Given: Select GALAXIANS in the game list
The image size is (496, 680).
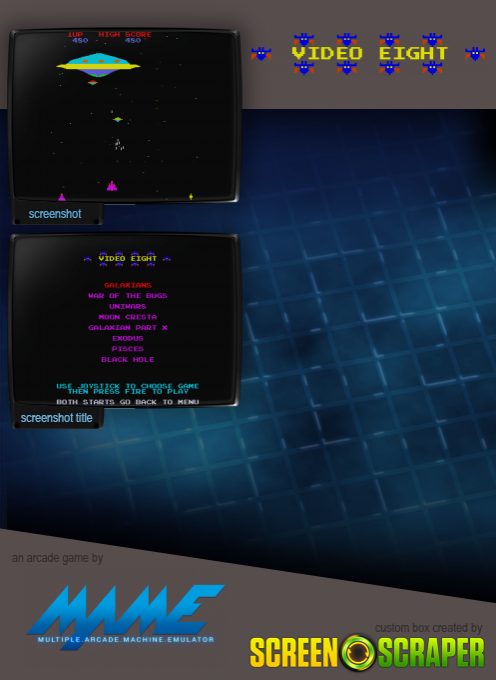Looking at the screenshot, I should click(x=128, y=285).
